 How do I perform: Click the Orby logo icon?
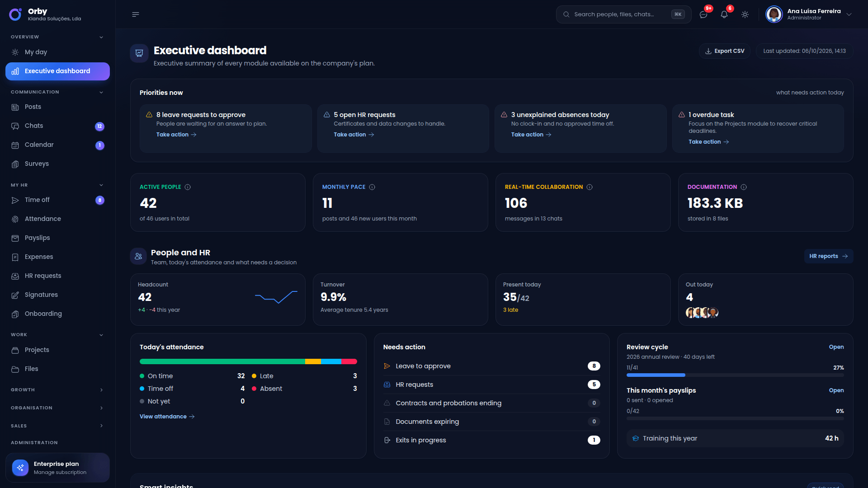click(15, 14)
